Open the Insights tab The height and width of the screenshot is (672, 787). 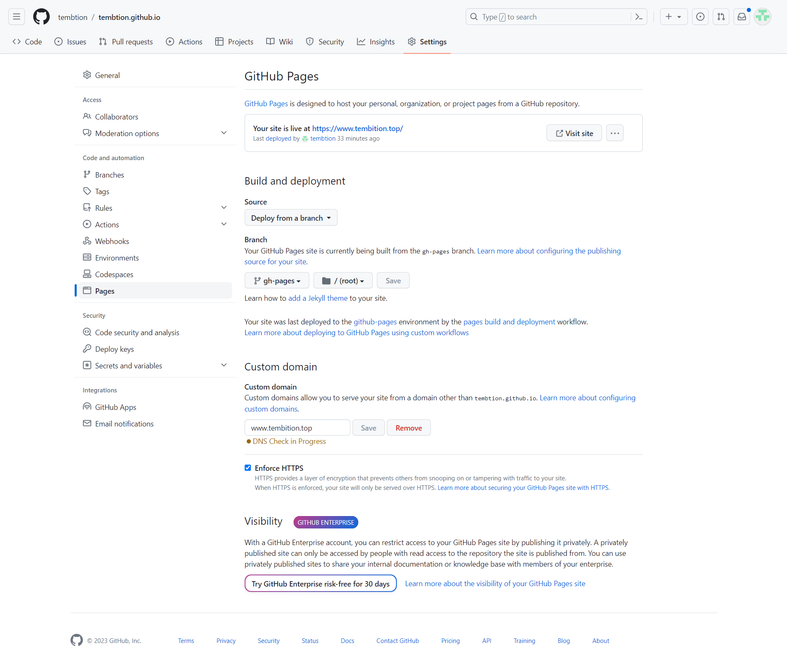tap(376, 42)
